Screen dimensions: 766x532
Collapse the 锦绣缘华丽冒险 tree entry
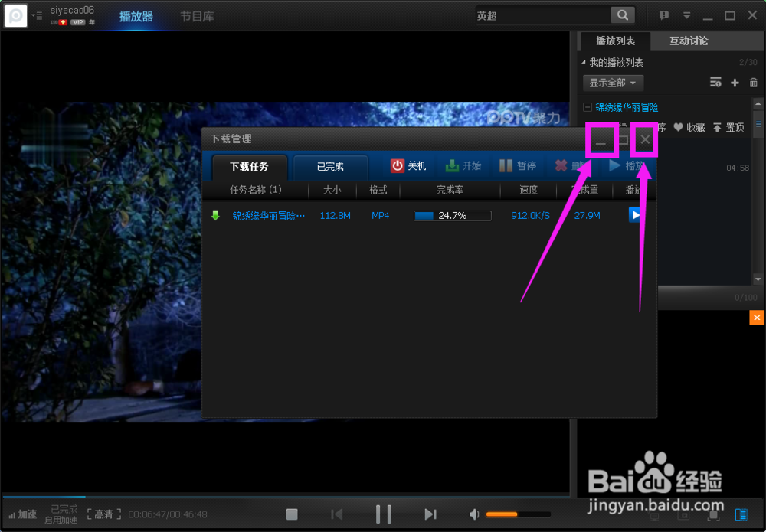click(x=588, y=107)
